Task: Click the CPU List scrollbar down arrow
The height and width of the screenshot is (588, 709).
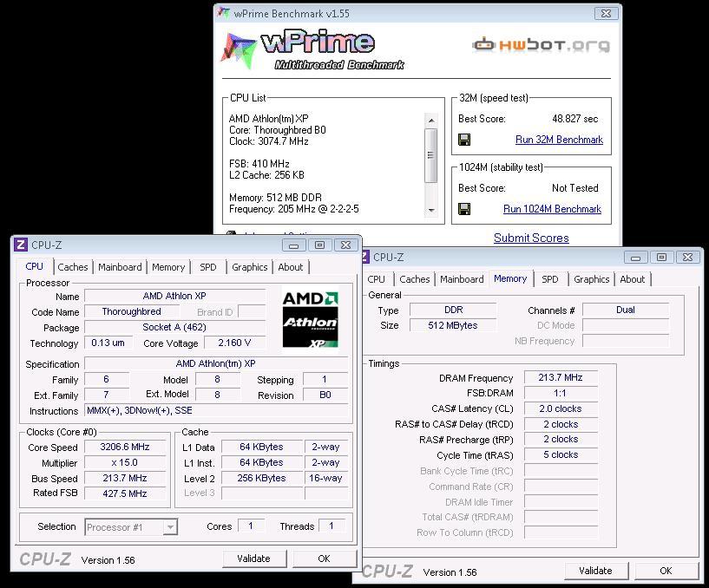Action: 431,210
